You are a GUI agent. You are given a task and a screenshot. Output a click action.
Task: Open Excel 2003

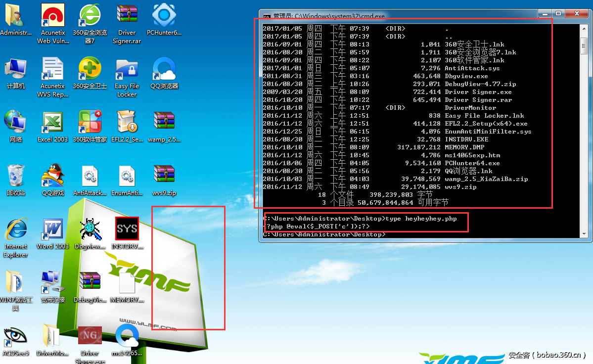pyautogui.click(x=52, y=121)
